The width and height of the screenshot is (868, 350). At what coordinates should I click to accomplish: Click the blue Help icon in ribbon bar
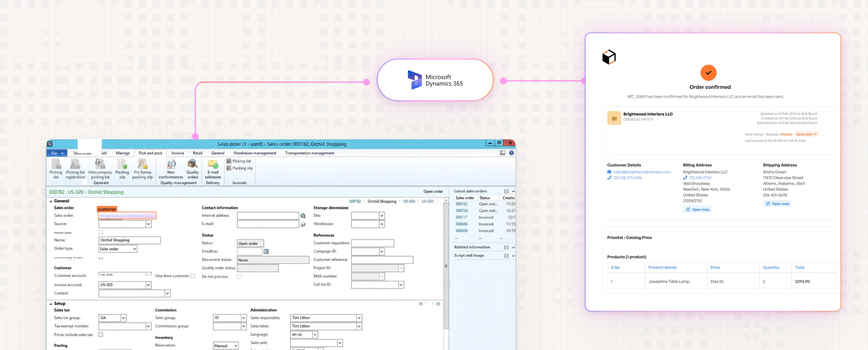pyautogui.click(x=511, y=153)
